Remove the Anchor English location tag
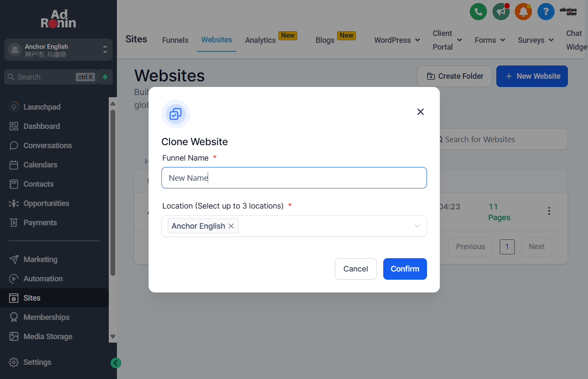 (x=231, y=226)
